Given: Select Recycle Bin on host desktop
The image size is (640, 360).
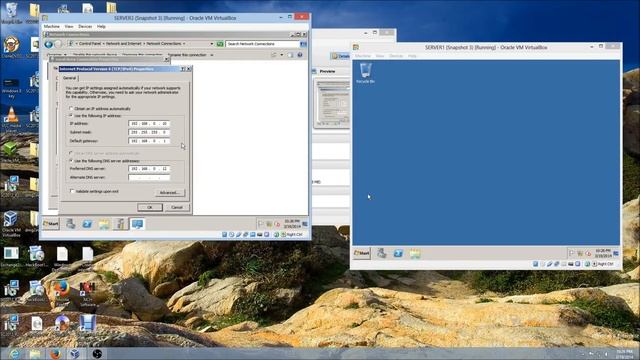Looking at the screenshot, I should pyautogui.click(x=12, y=13).
